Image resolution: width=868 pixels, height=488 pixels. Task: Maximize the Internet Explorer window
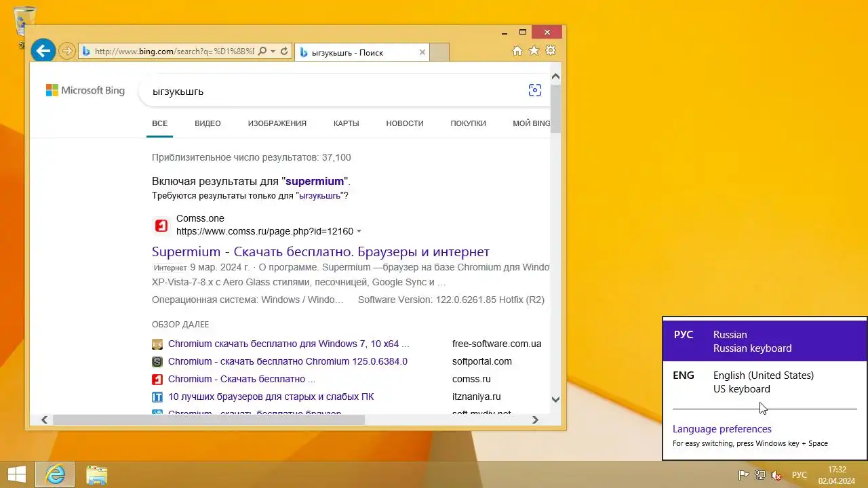tap(522, 32)
